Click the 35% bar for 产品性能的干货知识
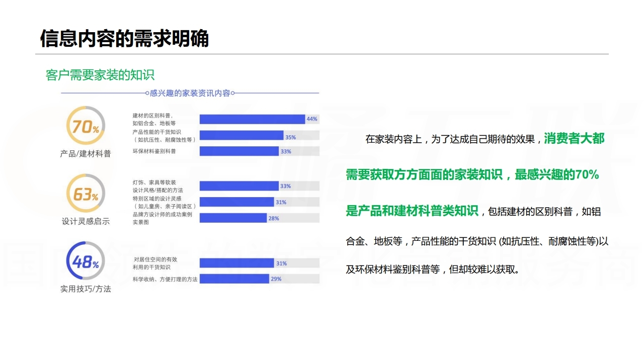The width and height of the screenshot is (644, 362). (x=242, y=135)
